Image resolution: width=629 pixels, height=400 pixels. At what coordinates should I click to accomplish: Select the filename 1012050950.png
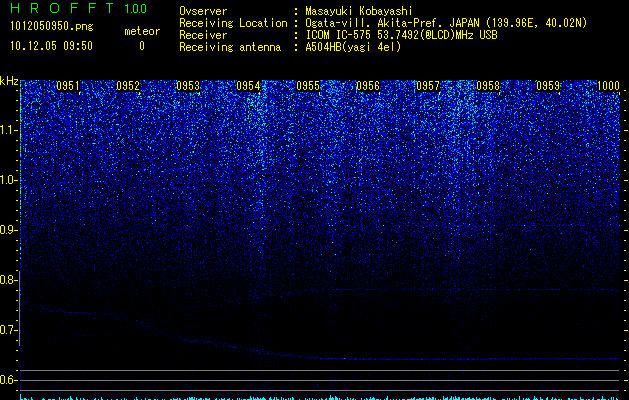52,27
